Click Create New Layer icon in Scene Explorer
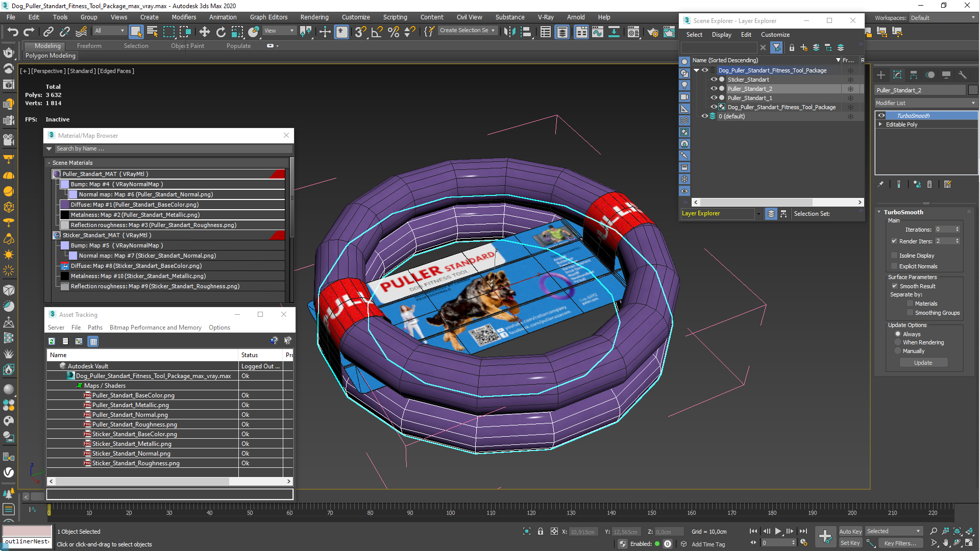The height and width of the screenshot is (551, 980). [804, 47]
